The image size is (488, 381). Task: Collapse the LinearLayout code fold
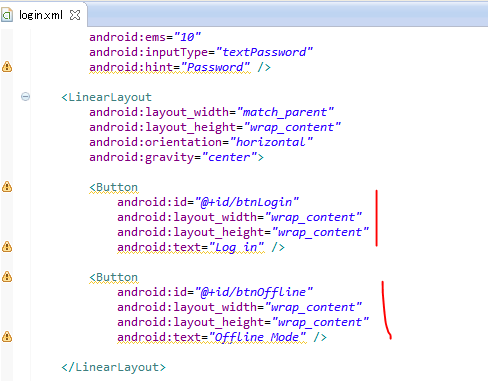click(25, 97)
